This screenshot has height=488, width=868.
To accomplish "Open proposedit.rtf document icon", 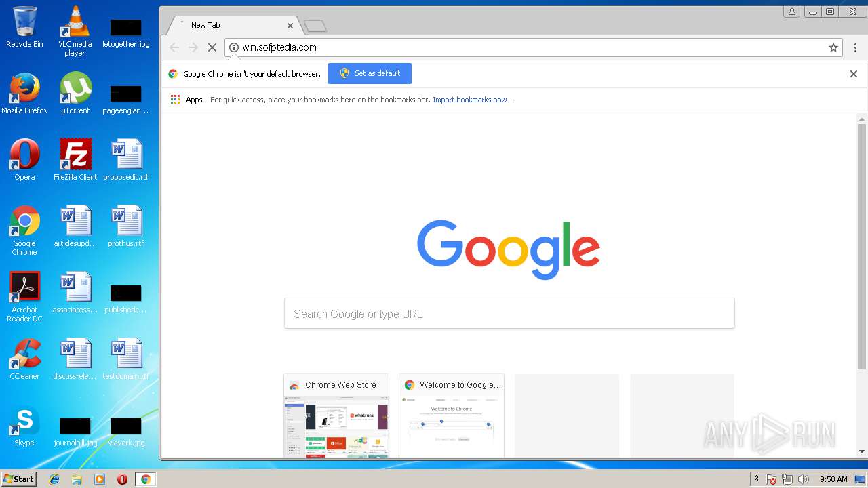I will point(125,160).
